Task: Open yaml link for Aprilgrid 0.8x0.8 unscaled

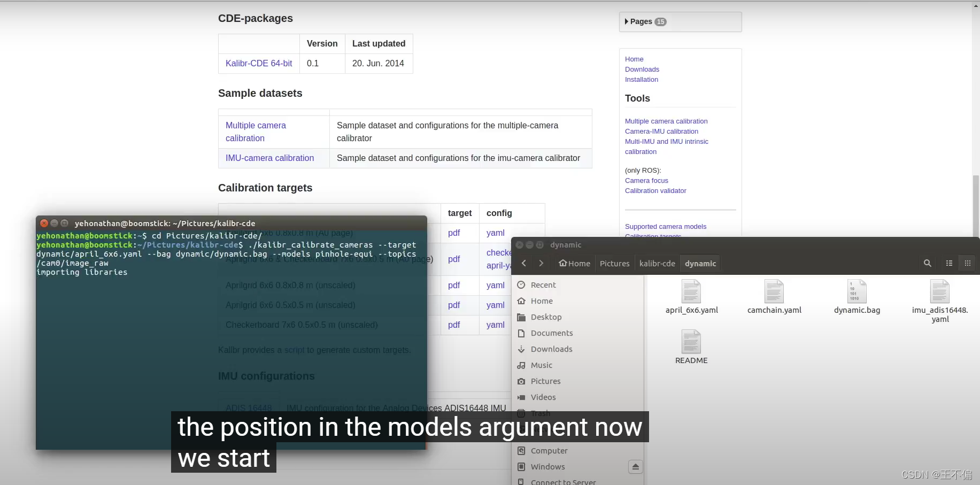Action: pos(496,285)
